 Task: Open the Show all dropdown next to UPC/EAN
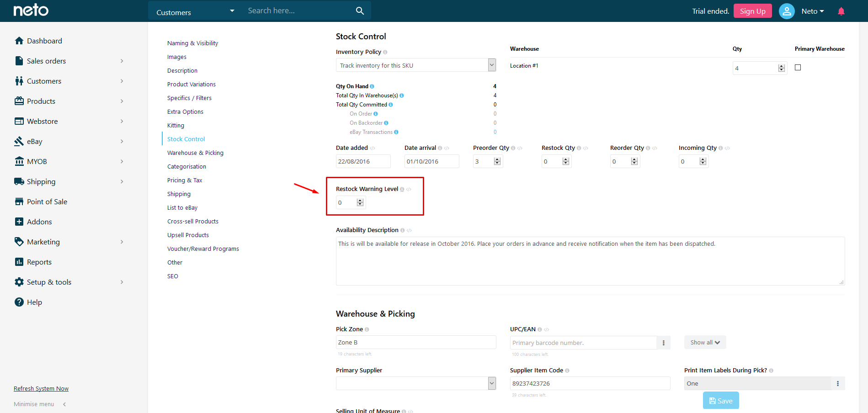click(x=704, y=342)
